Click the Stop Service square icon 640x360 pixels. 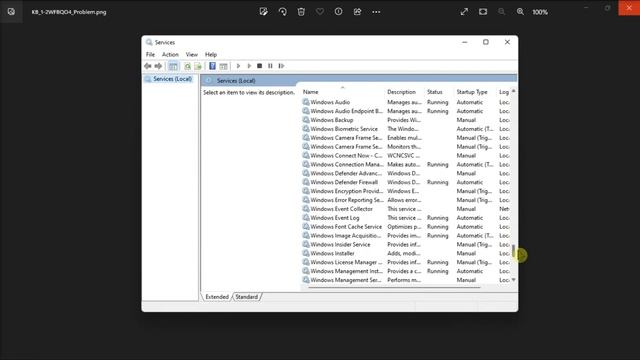(x=259, y=66)
